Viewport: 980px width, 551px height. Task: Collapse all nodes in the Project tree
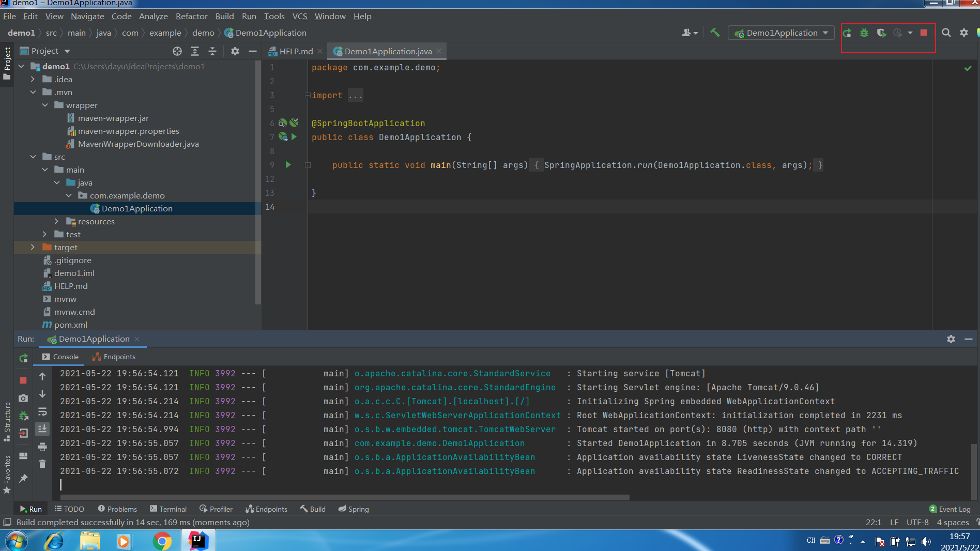tap(212, 51)
